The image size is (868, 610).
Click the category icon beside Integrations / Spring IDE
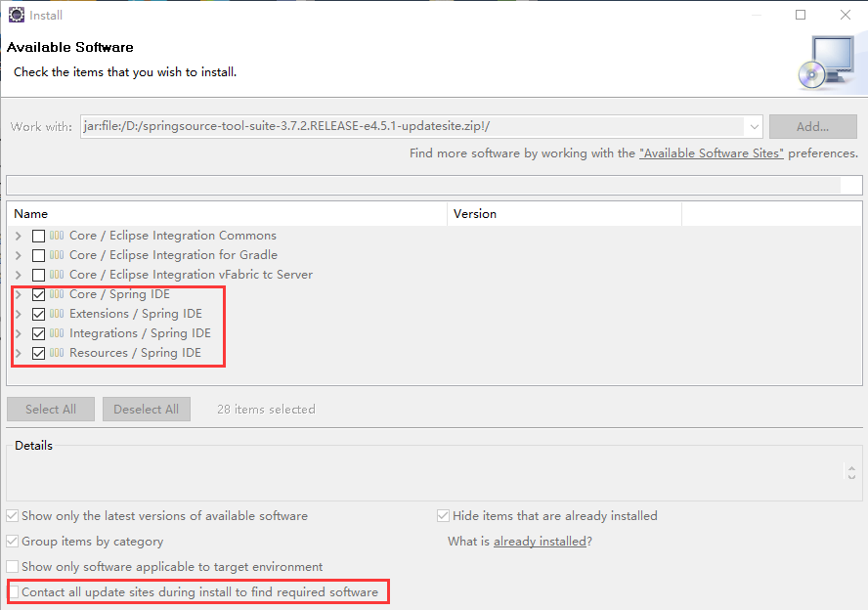57,333
